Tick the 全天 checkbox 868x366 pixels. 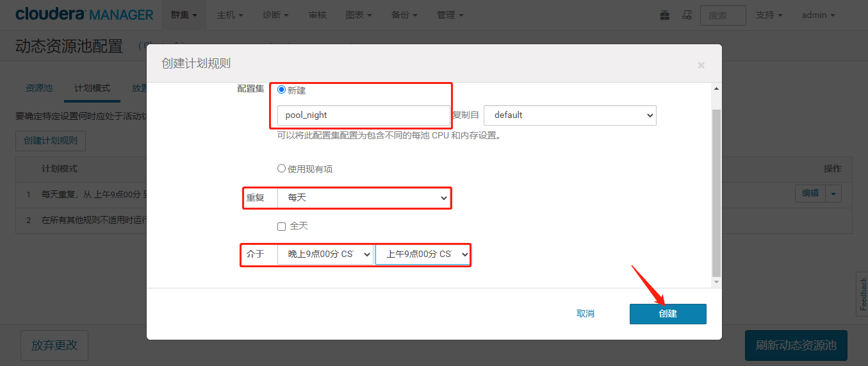point(281,226)
